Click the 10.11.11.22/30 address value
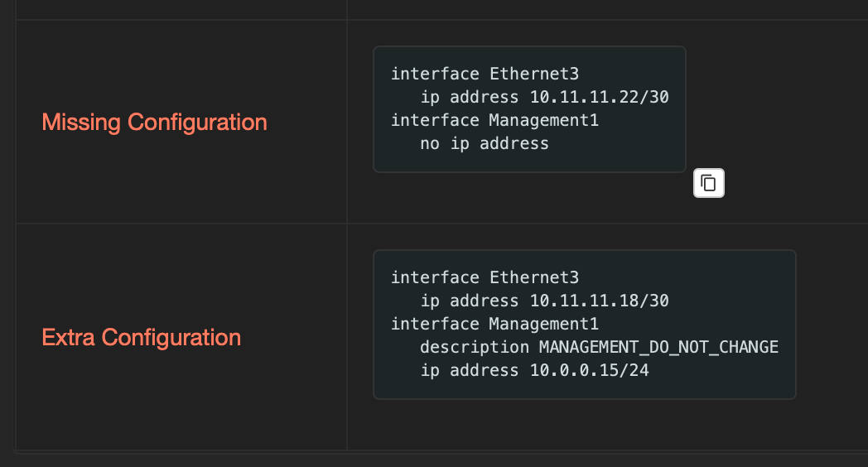 pos(599,97)
